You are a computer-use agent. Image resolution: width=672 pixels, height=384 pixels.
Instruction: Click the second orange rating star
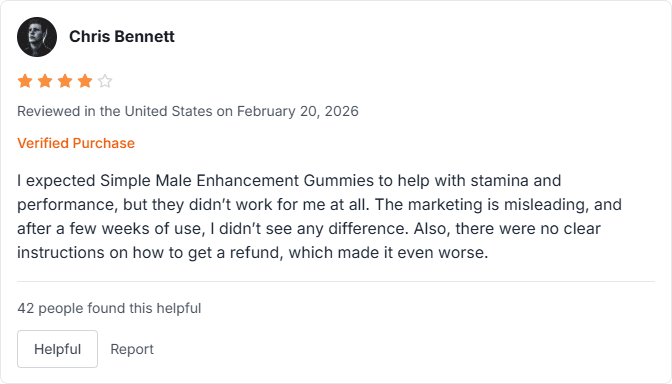[x=45, y=81]
